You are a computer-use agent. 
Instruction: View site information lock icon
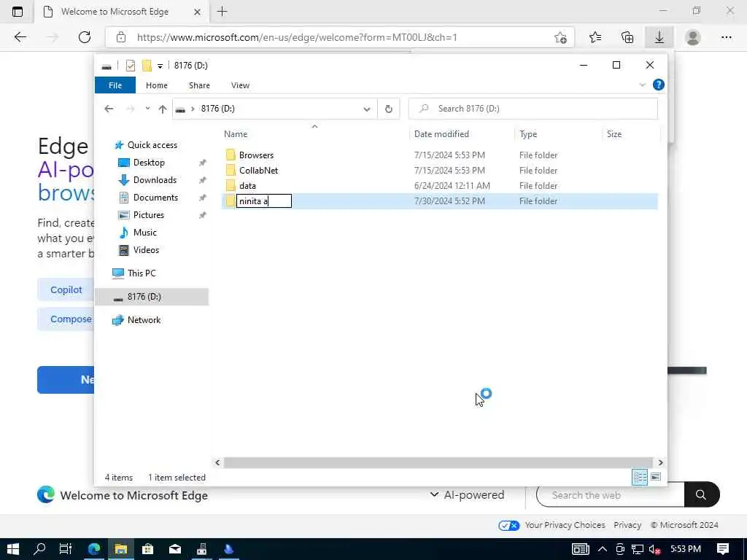pyautogui.click(x=121, y=37)
